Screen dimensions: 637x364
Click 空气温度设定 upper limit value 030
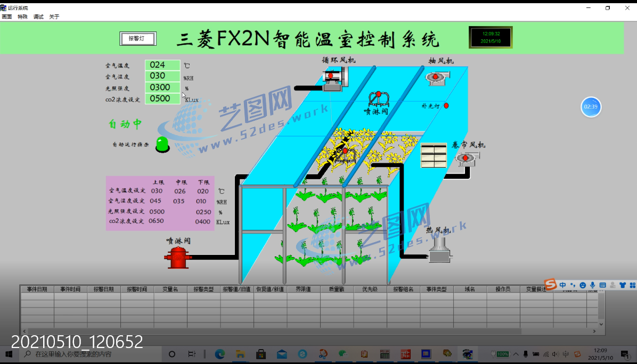[157, 191]
